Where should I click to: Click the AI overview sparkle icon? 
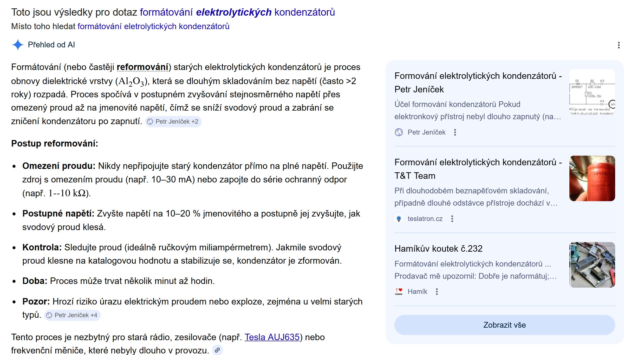18,45
